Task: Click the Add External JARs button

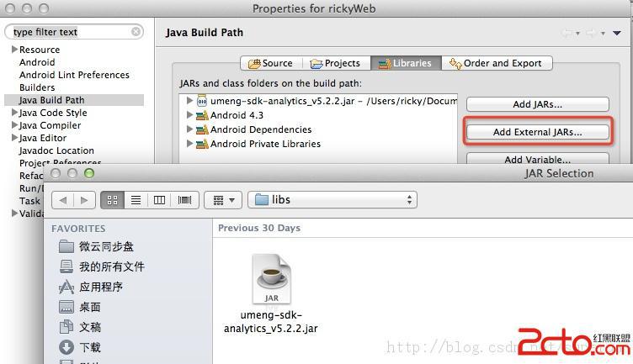Action: click(x=537, y=132)
